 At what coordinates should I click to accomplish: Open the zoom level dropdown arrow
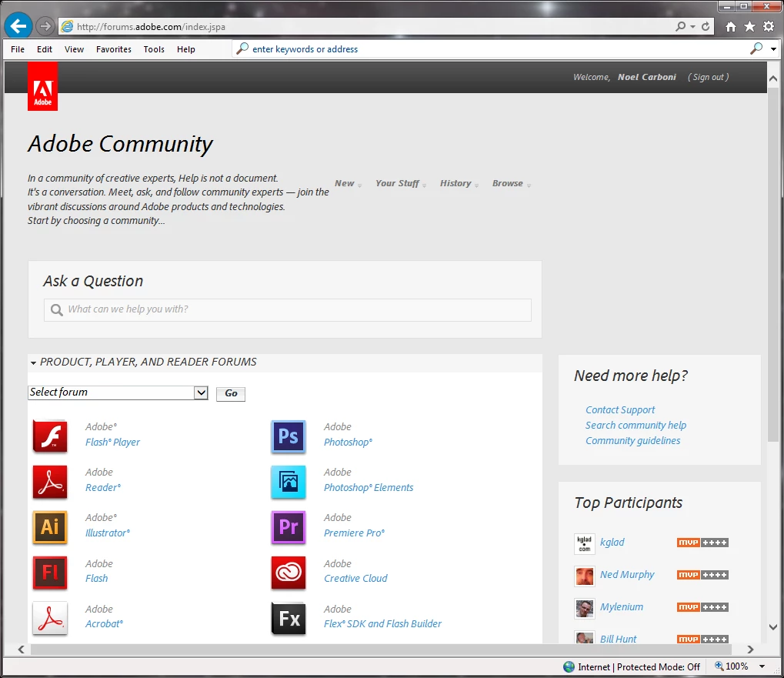[x=762, y=666]
